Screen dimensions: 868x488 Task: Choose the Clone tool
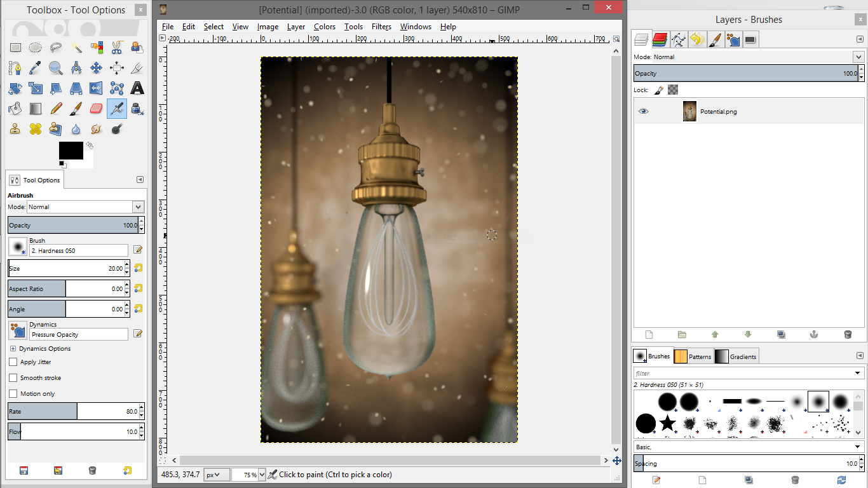16,129
